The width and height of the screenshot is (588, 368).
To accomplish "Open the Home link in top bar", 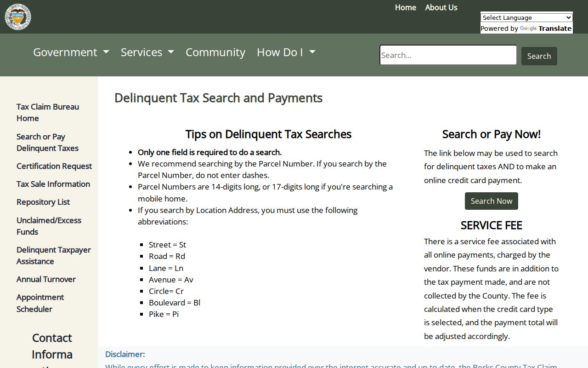I will coord(406,7).
